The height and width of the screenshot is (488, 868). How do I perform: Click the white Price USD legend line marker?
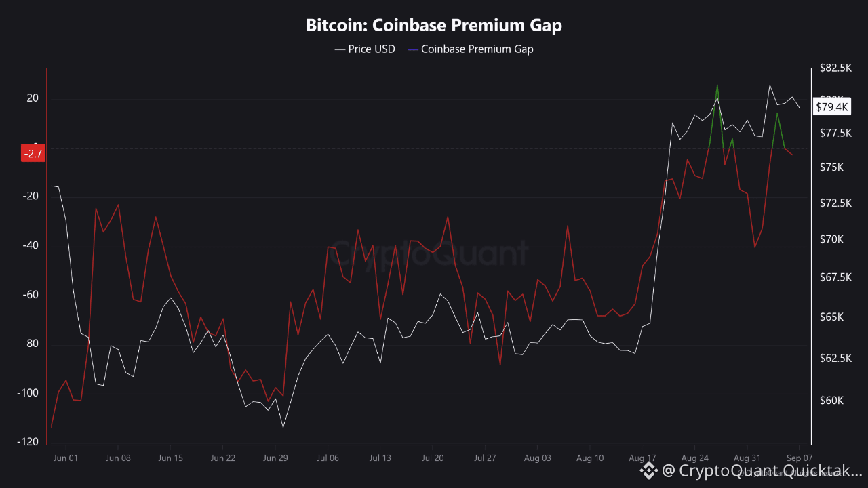click(x=340, y=49)
